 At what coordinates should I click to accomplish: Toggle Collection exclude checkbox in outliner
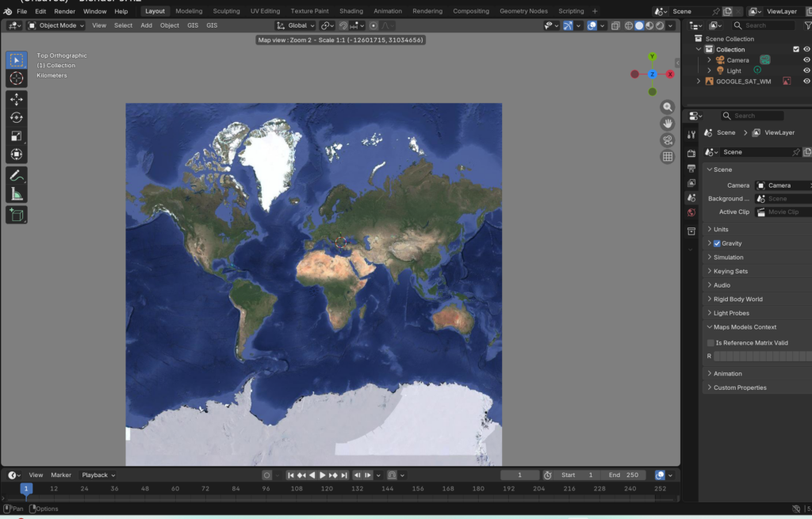point(796,50)
